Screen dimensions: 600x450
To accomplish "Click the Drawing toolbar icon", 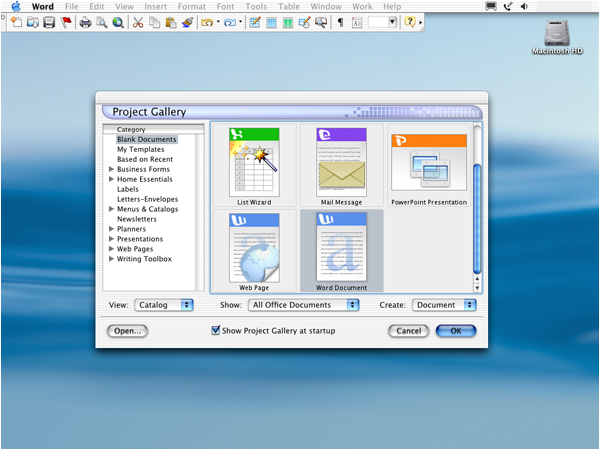I will point(304,23).
